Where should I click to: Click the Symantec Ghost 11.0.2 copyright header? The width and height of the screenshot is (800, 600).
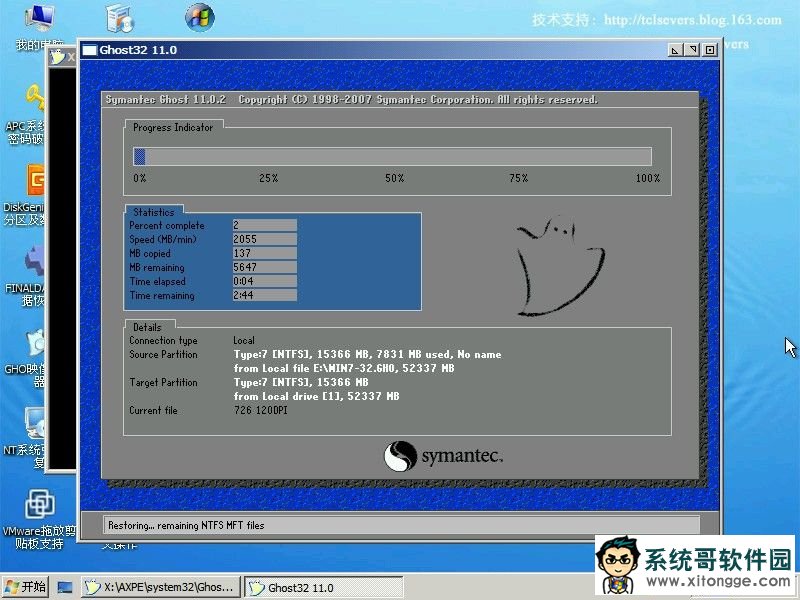tap(352, 99)
